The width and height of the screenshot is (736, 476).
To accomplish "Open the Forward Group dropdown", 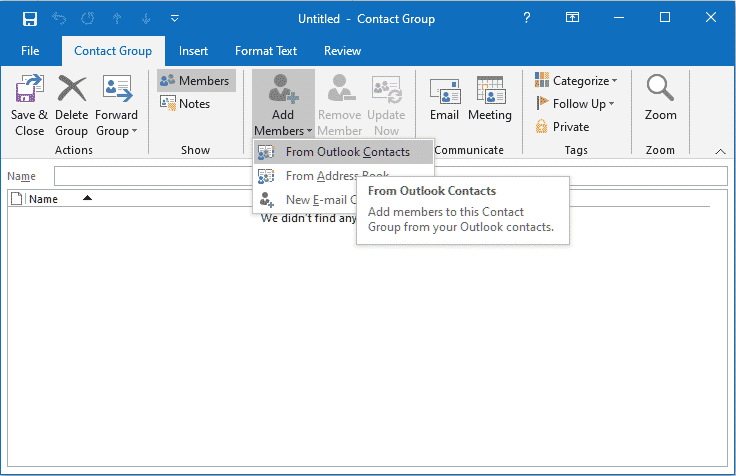I will click(116, 105).
